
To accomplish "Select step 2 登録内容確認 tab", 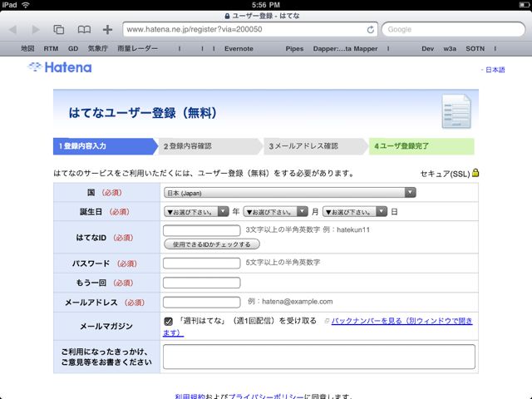I will click(x=210, y=146).
